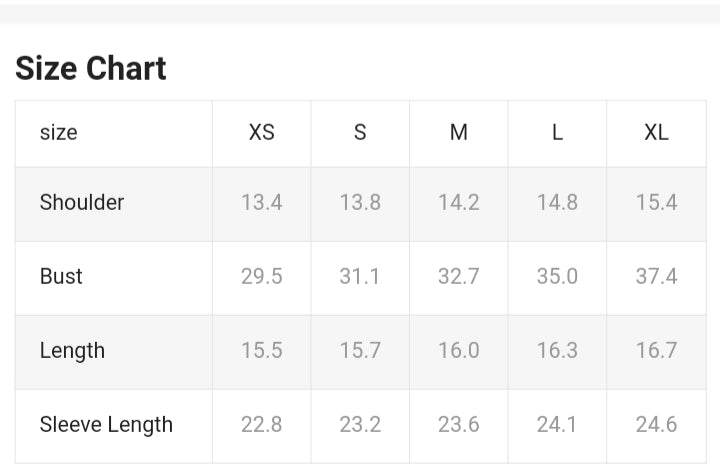
Task: Click the L sleeve length value 24.1
Action: (557, 424)
